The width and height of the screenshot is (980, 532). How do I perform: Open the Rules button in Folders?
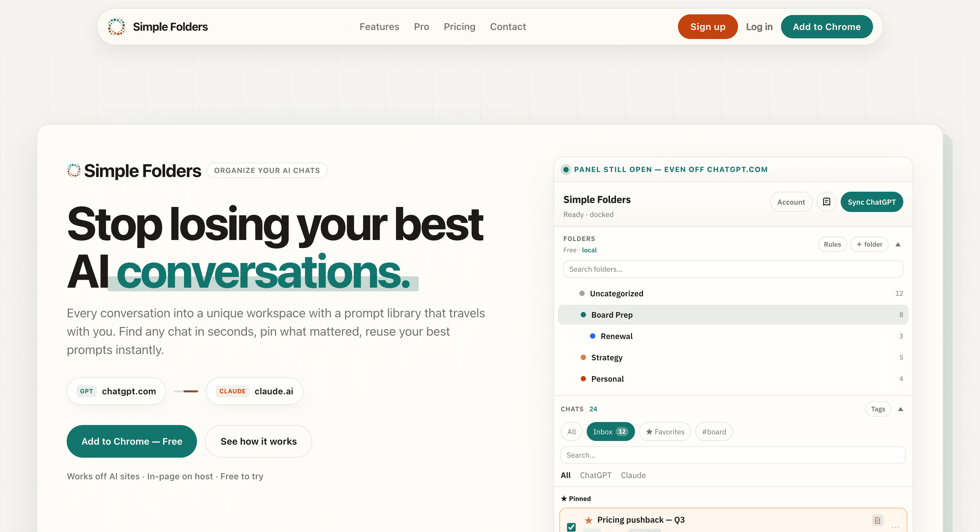pyautogui.click(x=832, y=244)
